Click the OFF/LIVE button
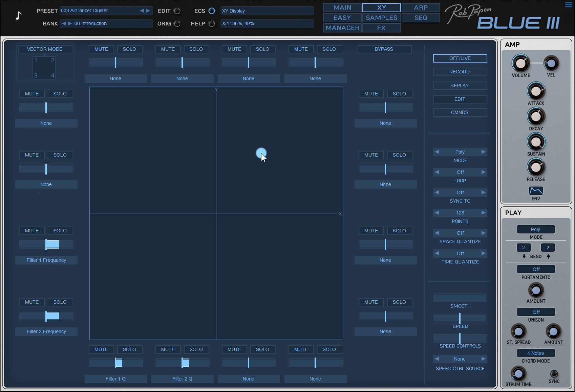The height and width of the screenshot is (392, 575). [x=460, y=58]
